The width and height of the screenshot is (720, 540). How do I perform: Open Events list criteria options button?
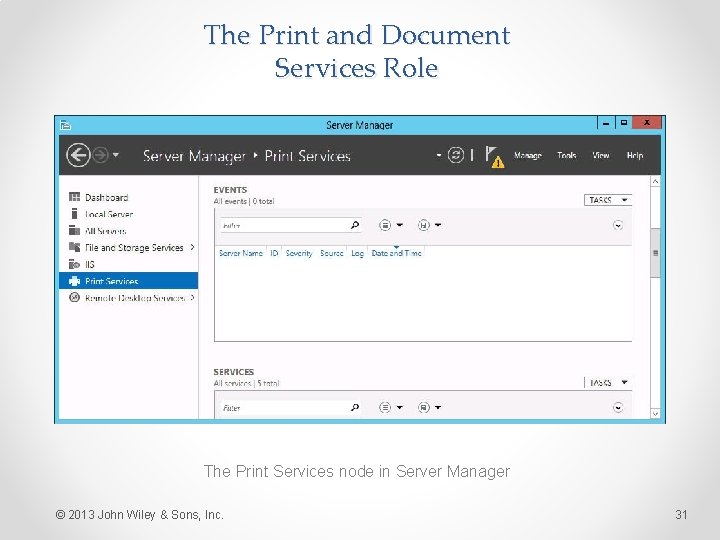pyautogui.click(x=390, y=225)
